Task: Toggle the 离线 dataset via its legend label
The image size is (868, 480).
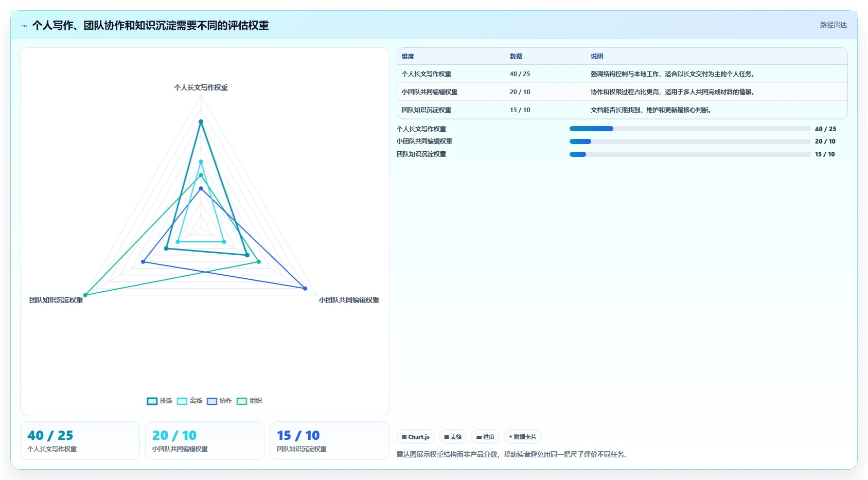Action: pyautogui.click(x=196, y=401)
